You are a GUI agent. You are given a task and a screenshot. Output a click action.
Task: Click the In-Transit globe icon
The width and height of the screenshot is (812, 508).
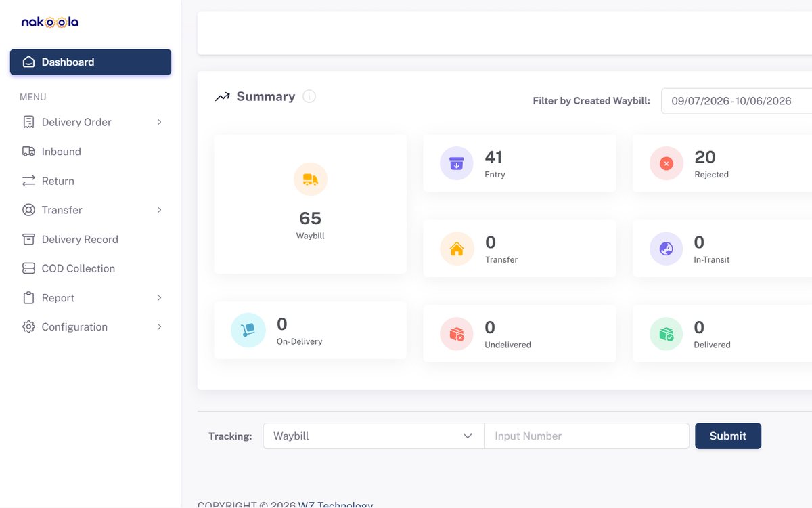coord(667,249)
